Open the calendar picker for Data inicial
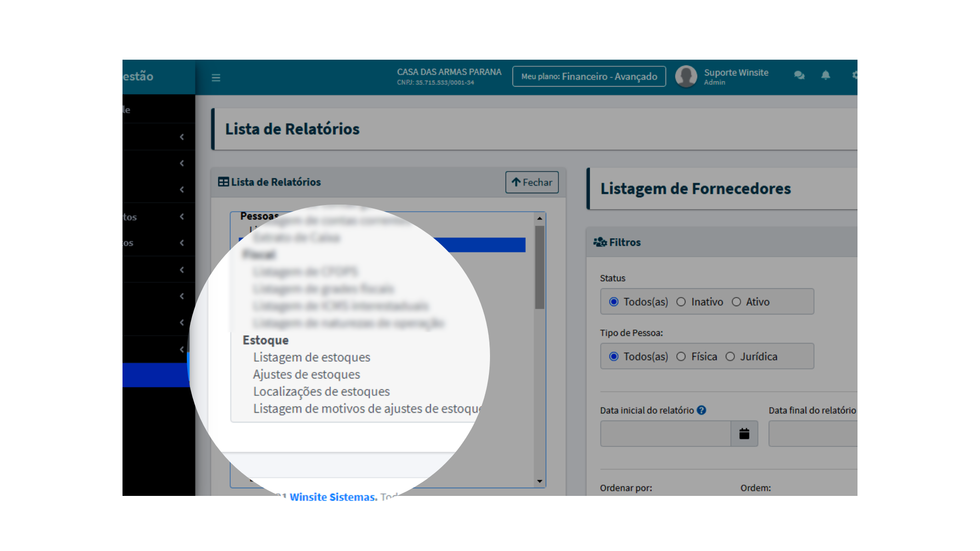 coord(744,434)
